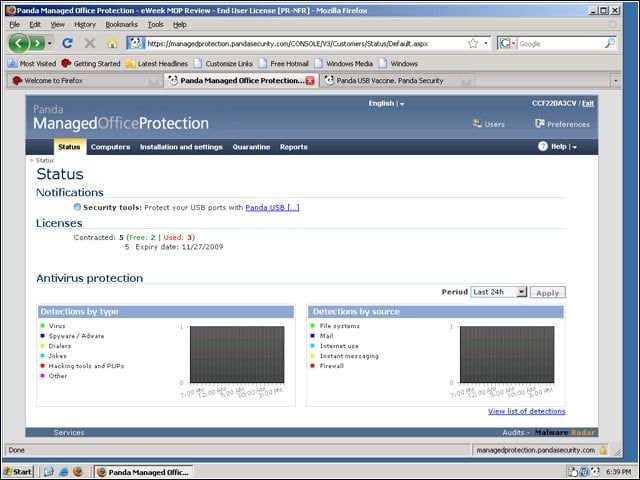Open the Bookmarks menu
Viewport: 640px width, 480px height.
point(122,24)
